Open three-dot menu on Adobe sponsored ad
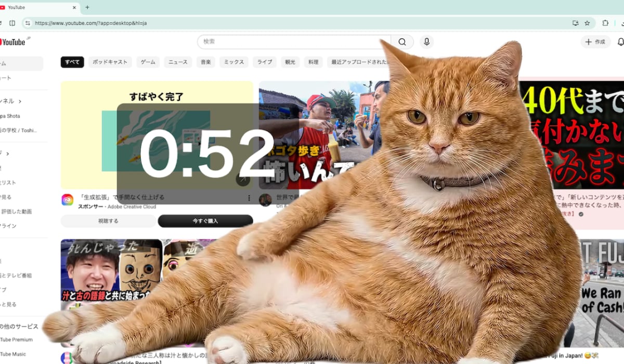 pos(249,198)
